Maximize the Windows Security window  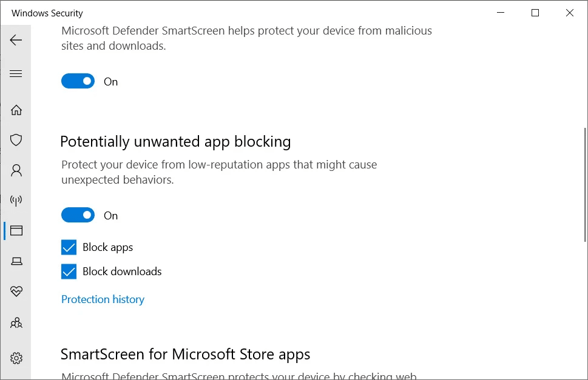click(535, 13)
